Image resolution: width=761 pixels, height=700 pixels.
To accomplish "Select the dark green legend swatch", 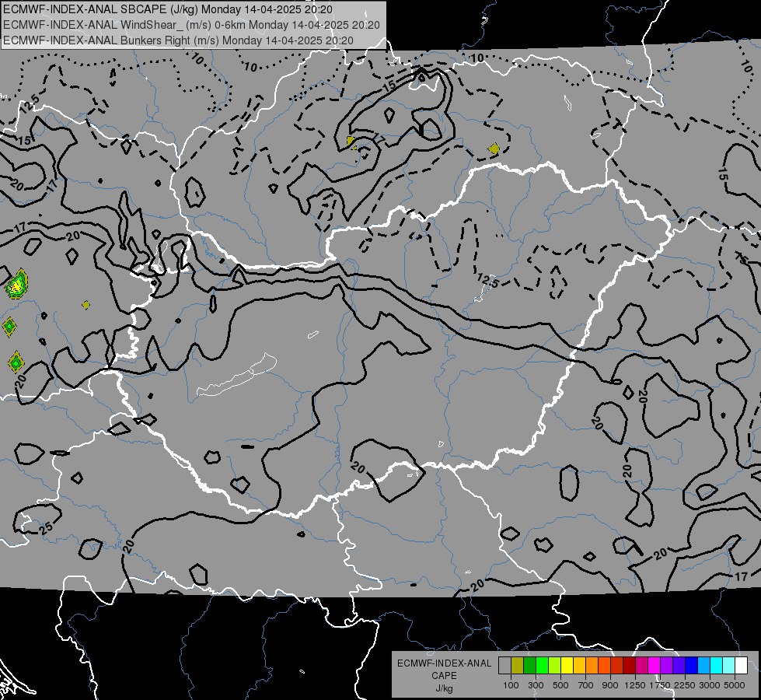I will (529, 666).
